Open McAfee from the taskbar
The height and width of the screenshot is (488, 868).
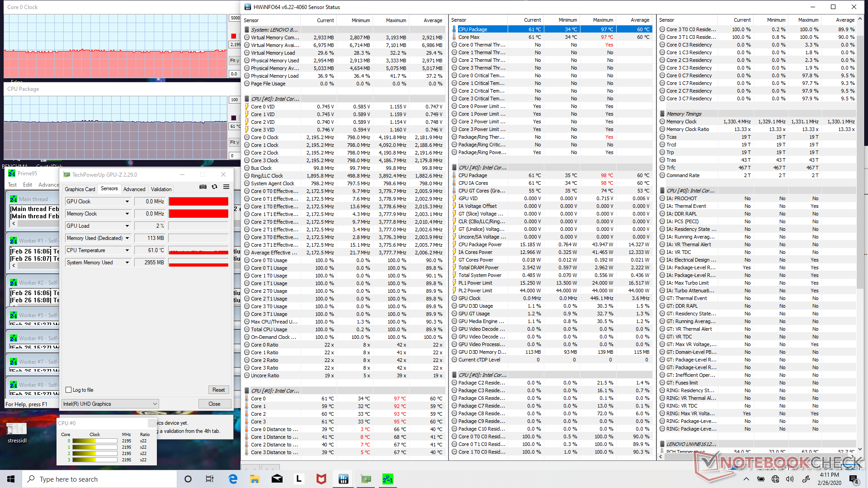(x=321, y=479)
